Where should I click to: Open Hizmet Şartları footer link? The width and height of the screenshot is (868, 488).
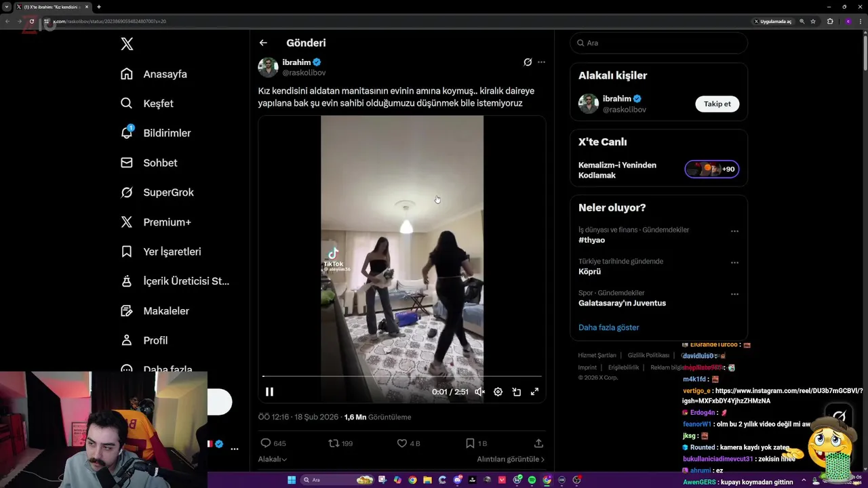click(x=597, y=355)
